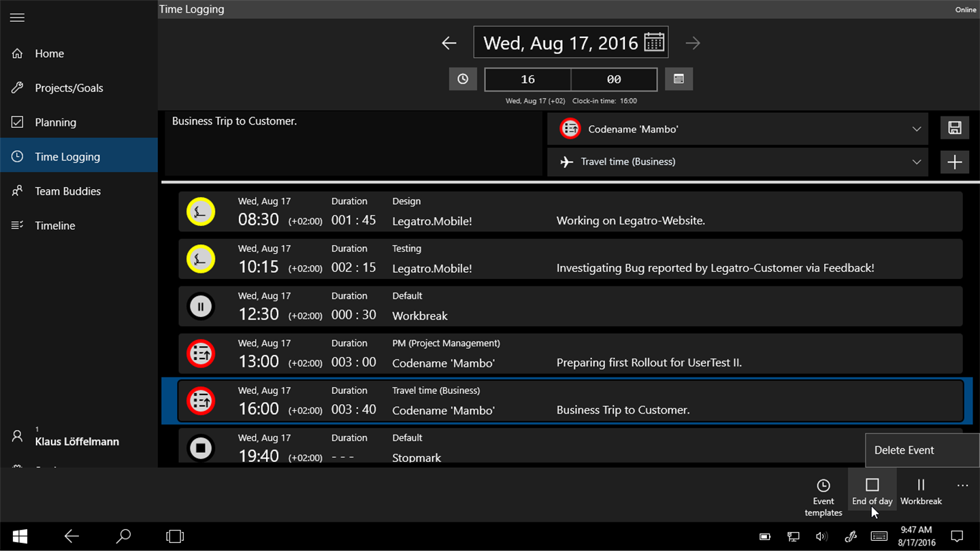The width and height of the screenshot is (980, 551).
Task: Click the date Wed, Aug 17, 2016
Action: pyautogui.click(x=561, y=43)
